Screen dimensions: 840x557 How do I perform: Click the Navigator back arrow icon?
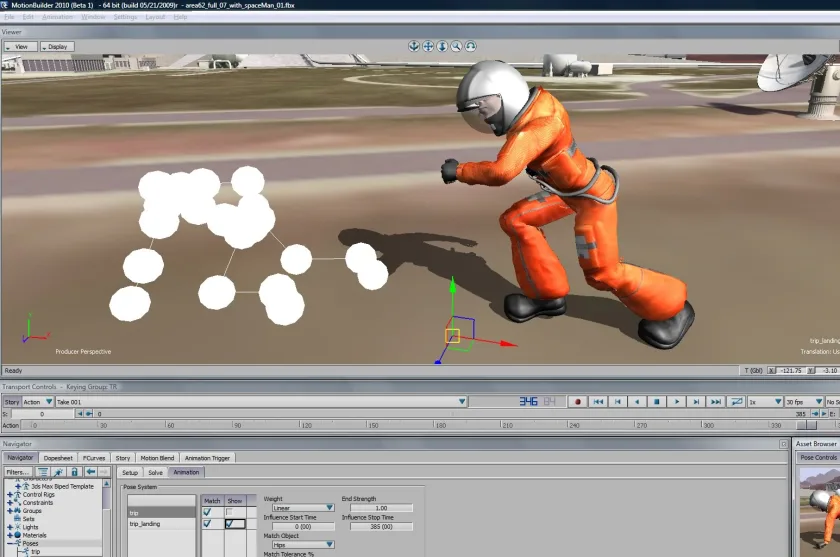pyautogui.click(x=91, y=472)
